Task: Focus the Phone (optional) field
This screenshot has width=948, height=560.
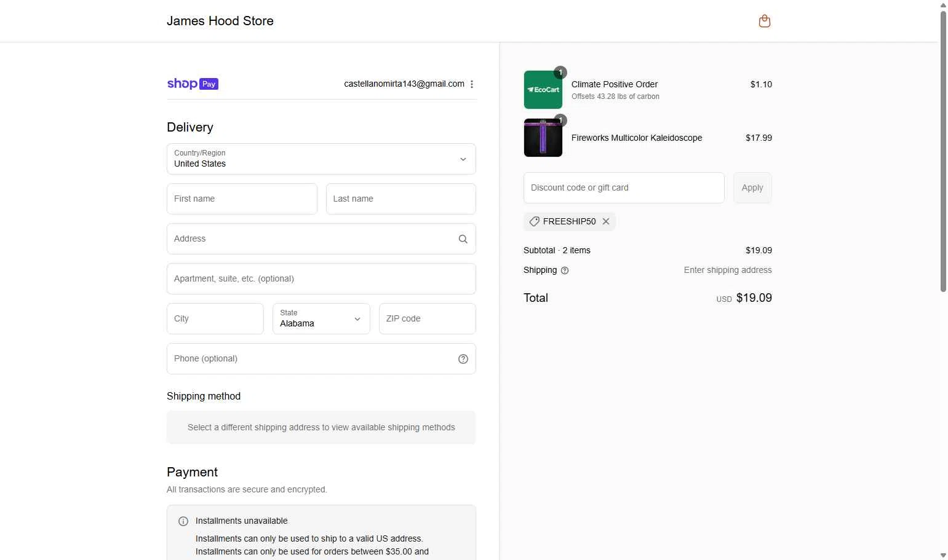Action: 321,359
